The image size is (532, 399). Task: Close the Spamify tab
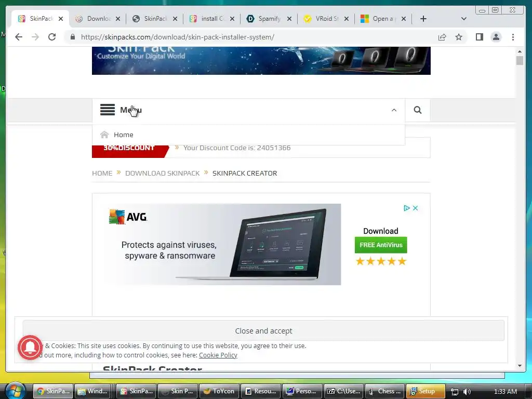pyautogui.click(x=289, y=19)
